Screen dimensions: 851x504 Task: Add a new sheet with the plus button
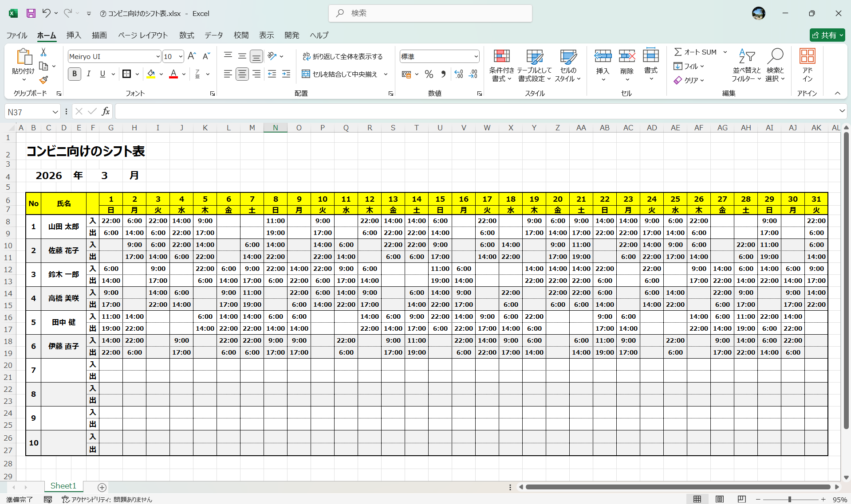[x=102, y=488]
